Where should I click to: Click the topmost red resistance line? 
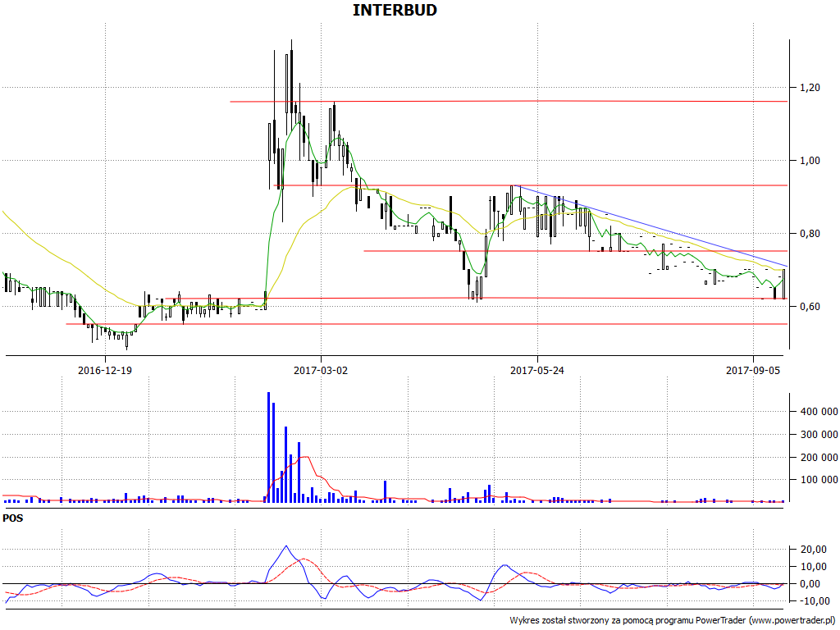pos(509,101)
